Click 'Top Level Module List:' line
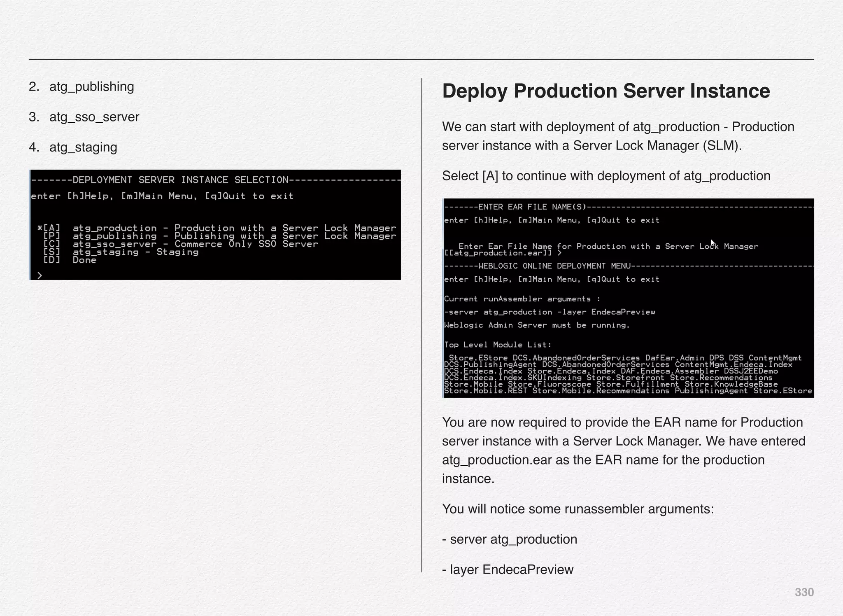Image resolution: width=843 pixels, height=616 pixels. tap(498, 345)
